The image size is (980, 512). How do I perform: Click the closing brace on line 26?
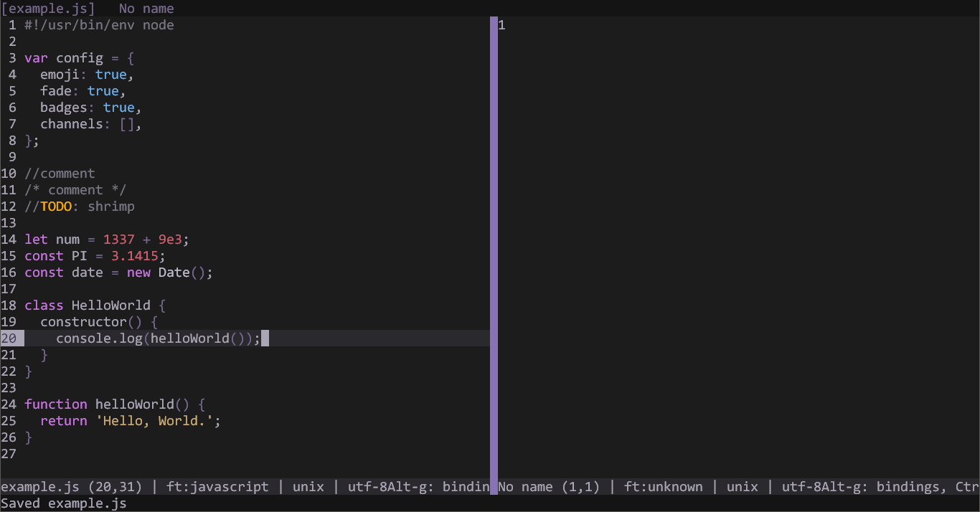click(29, 437)
